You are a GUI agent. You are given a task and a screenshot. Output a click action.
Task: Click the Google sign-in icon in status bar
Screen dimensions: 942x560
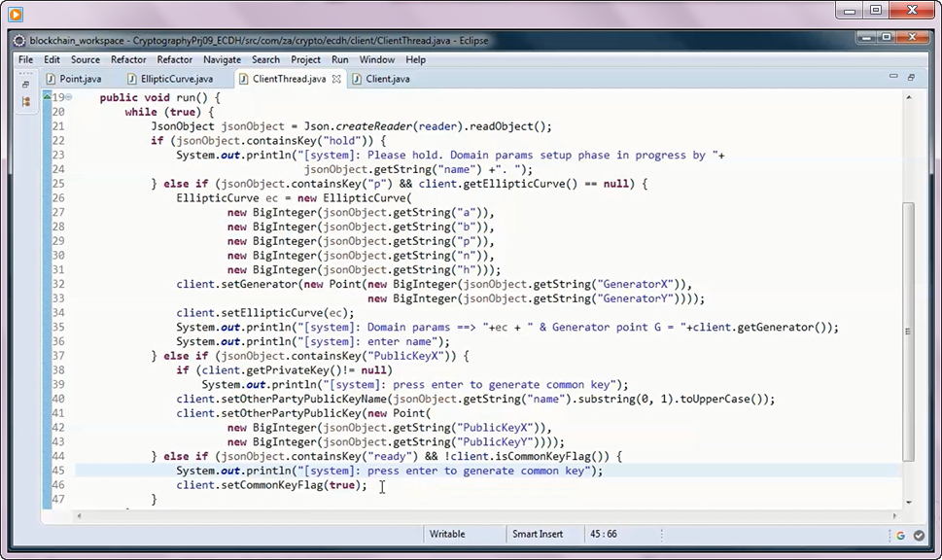coord(900,535)
